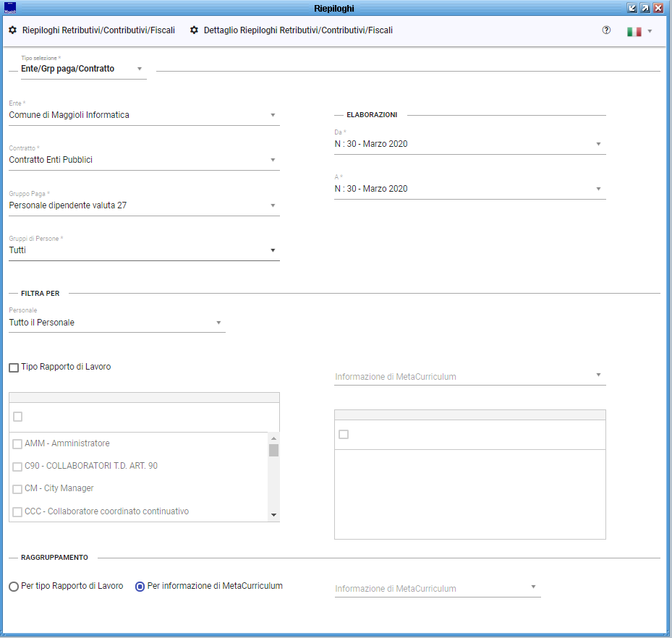
Task: Click the restore-down arrow icon in title bar
Action: click(631, 8)
